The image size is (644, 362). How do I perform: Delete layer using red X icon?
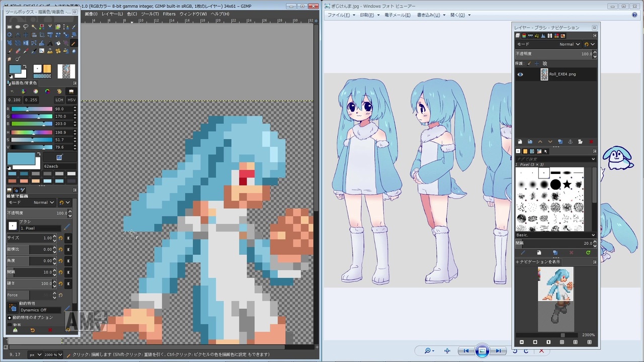coord(591,142)
